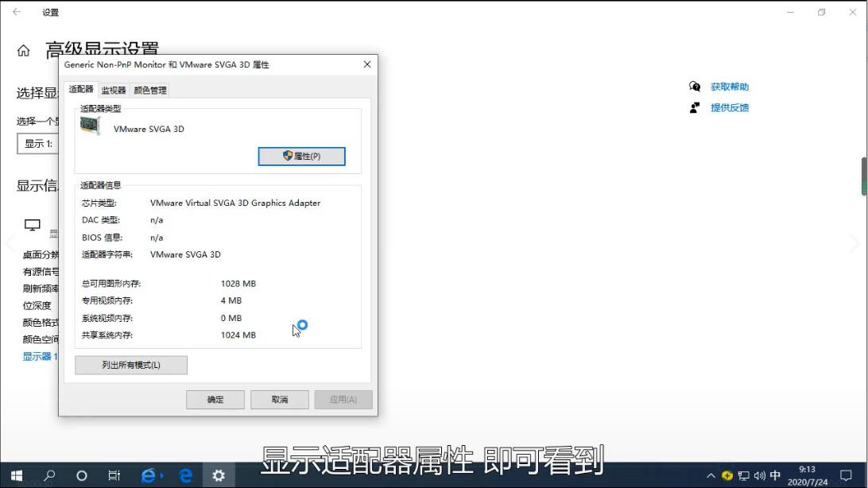Click the 4 MB dedicated video memory value
Screen dimensions: 868x488
tap(231, 300)
